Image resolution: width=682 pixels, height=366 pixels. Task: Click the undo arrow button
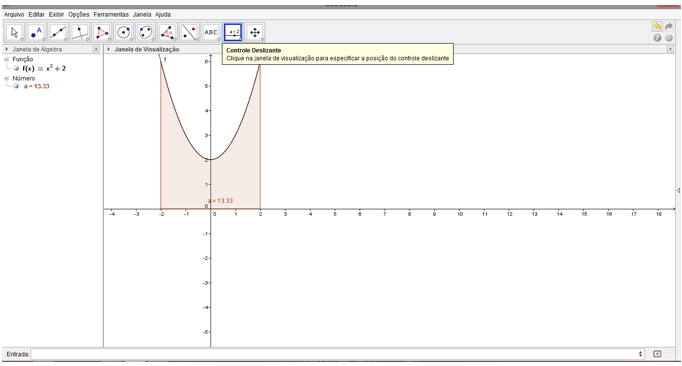tap(657, 27)
